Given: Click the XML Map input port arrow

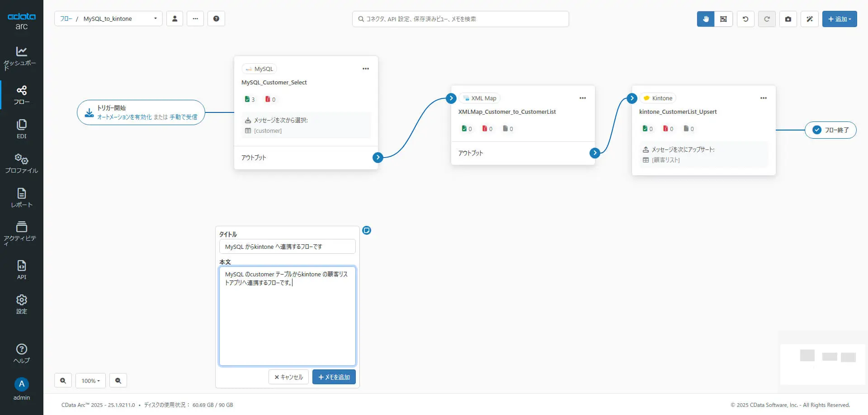Looking at the screenshot, I should 451,98.
